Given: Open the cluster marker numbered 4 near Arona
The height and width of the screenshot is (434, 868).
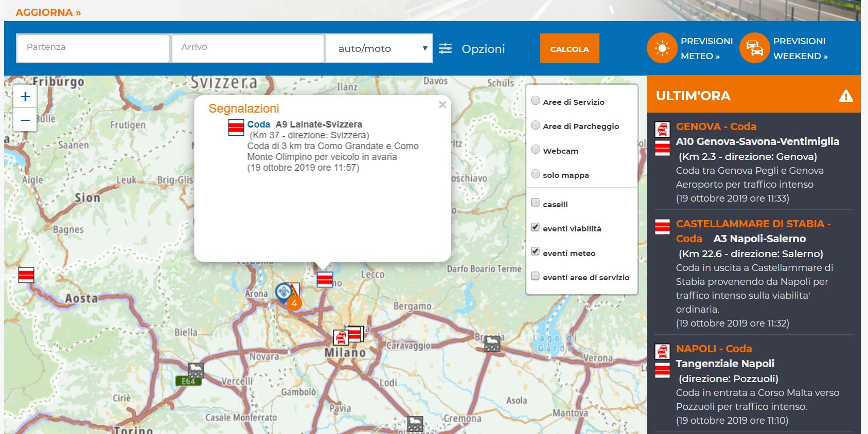Looking at the screenshot, I should [x=294, y=303].
